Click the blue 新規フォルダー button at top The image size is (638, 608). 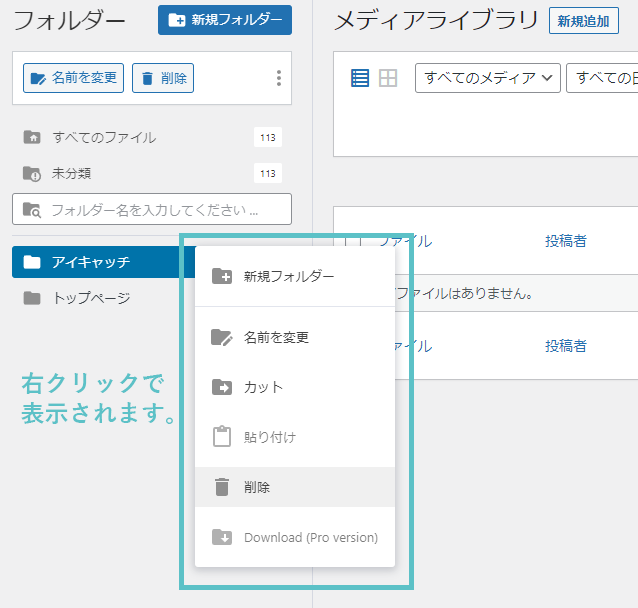pyautogui.click(x=225, y=20)
